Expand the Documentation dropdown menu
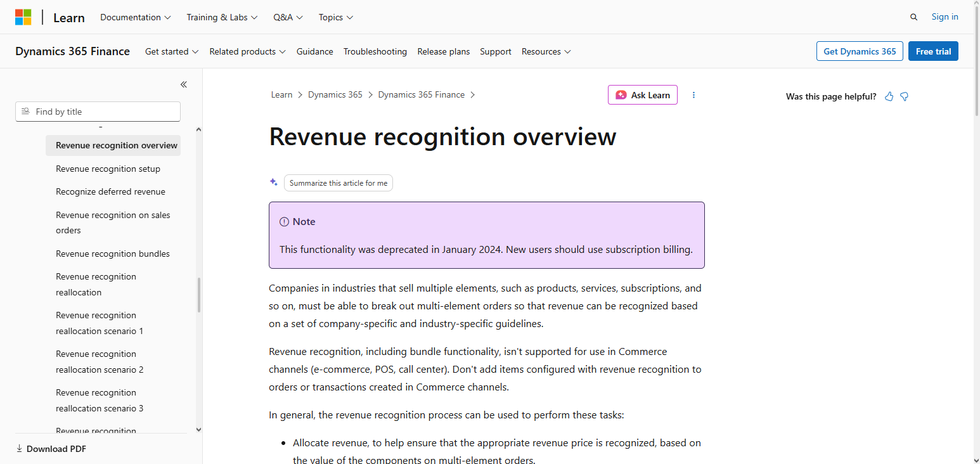This screenshot has height=464, width=980. click(136, 17)
